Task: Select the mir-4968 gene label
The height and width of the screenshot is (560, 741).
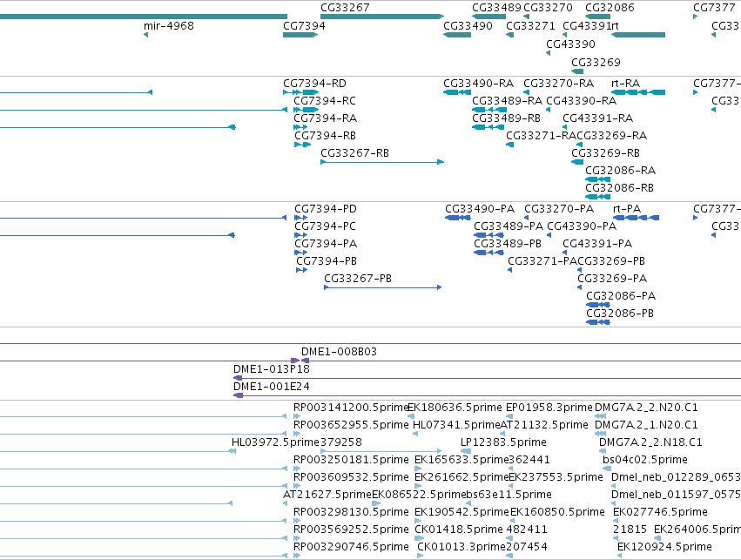Action: (169, 26)
